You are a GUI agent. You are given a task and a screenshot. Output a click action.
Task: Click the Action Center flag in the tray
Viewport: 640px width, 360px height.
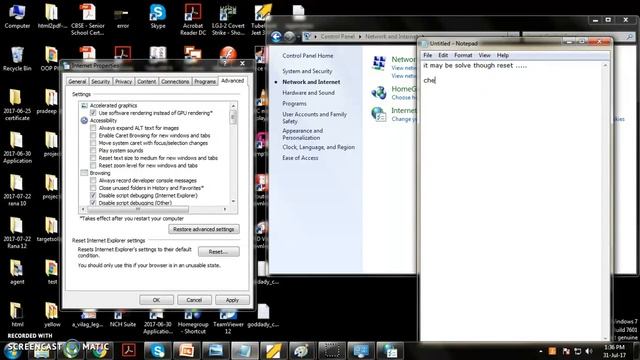pos(566,351)
